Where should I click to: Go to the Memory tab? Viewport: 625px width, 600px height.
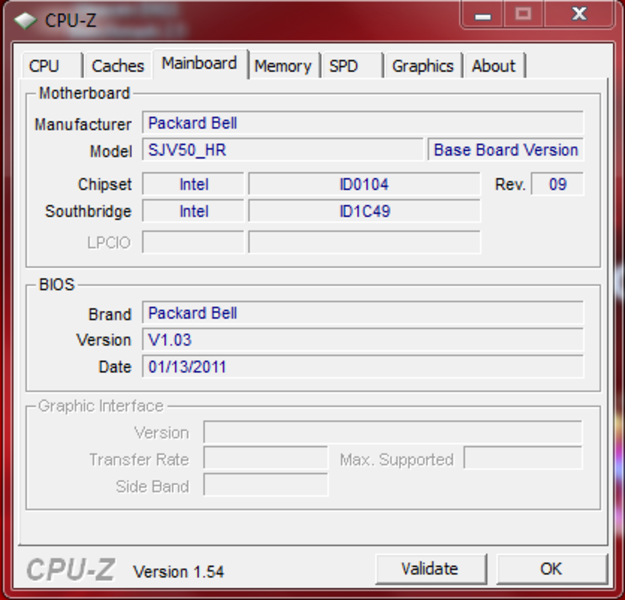(x=283, y=65)
